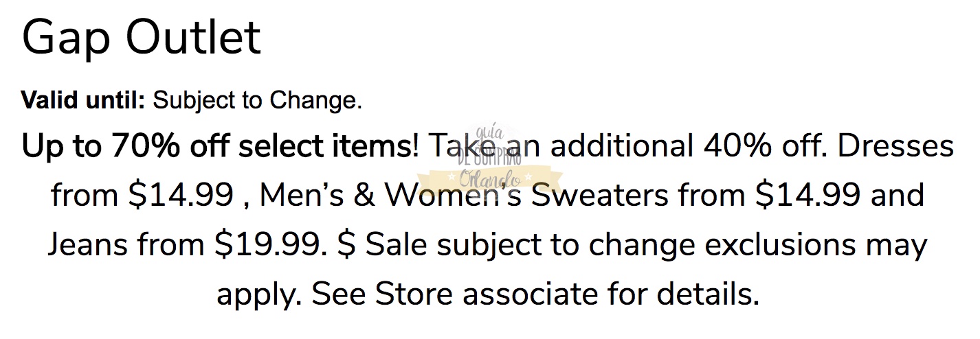Viewport: 980px width, 339px height.
Task: Click the '$19.99.' jeans price
Action: 271,245
